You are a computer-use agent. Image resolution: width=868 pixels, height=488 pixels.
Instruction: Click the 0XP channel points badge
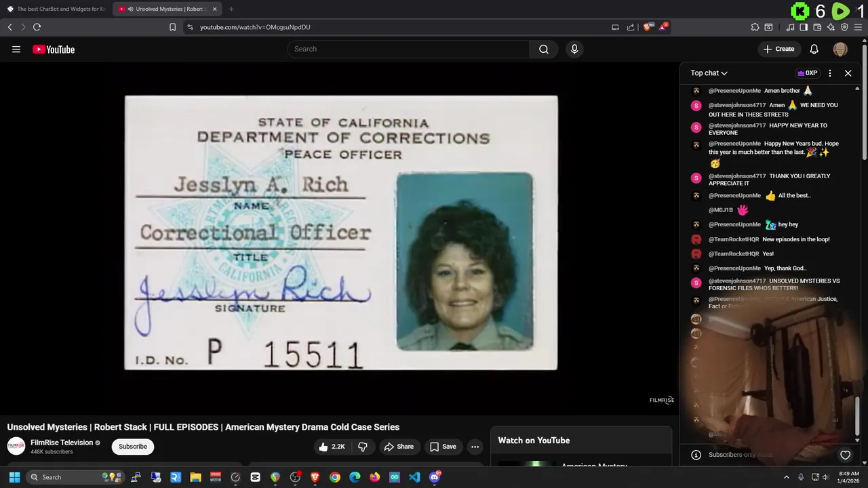click(x=807, y=73)
